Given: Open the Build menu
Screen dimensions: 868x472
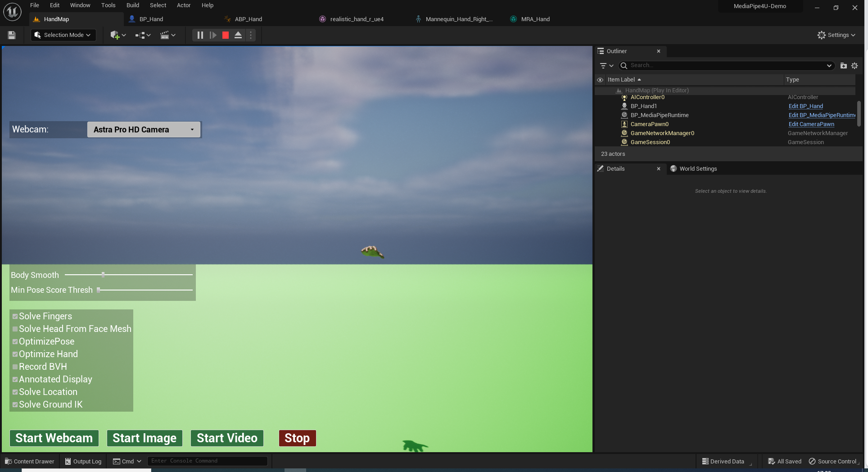Looking at the screenshot, I should pos(132,5).
